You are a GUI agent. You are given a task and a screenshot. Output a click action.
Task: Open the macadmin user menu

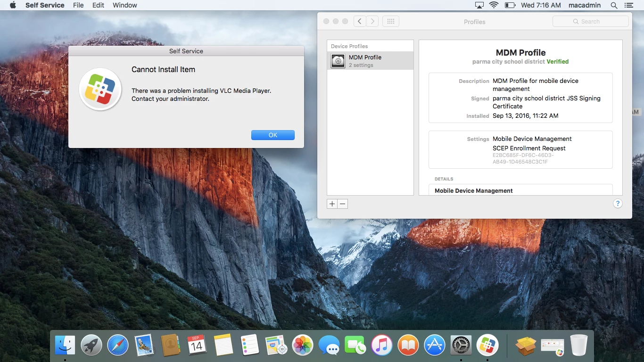[x=585, y=5]
